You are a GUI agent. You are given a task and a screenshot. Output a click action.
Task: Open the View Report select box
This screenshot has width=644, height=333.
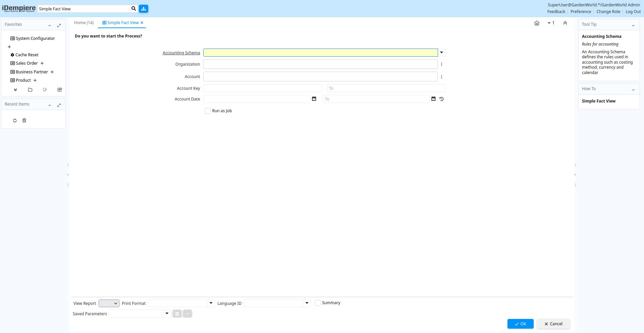click(x=109, y=303)
